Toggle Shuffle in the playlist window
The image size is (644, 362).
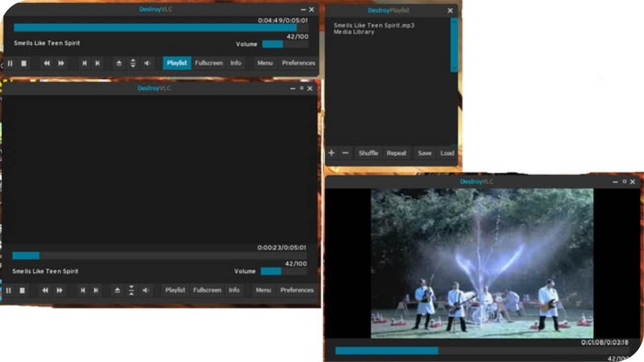point(368,153)
